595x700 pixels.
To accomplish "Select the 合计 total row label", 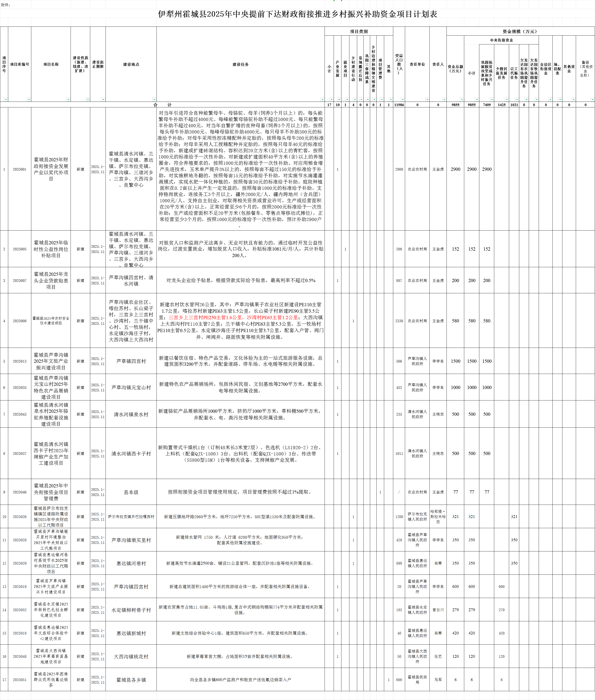I will coord(162,105).
